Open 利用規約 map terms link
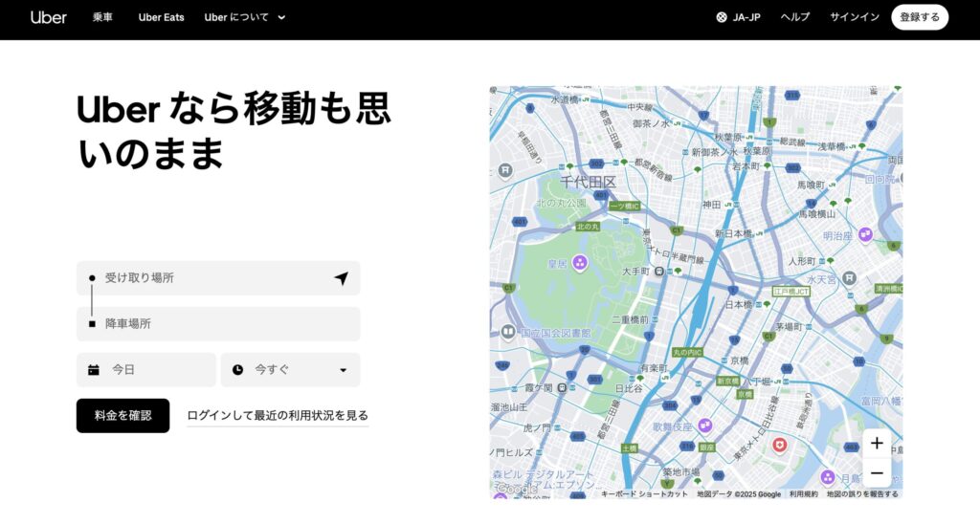The height and width of the screenshot is (524, 980). tap(803, 494)
